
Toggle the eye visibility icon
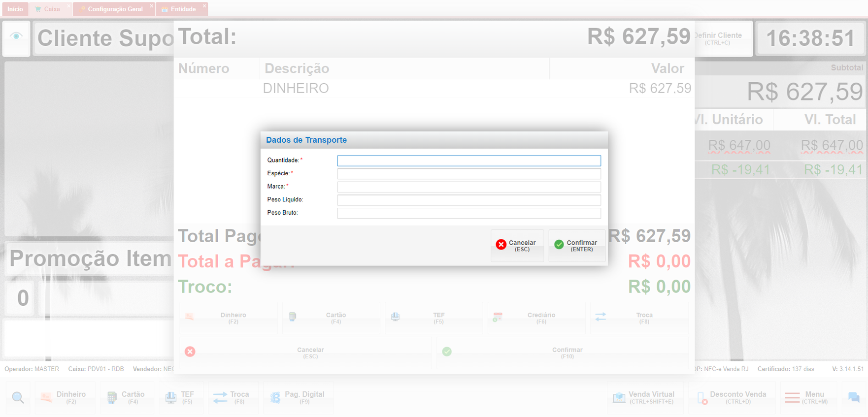click(x=16, y=36)
